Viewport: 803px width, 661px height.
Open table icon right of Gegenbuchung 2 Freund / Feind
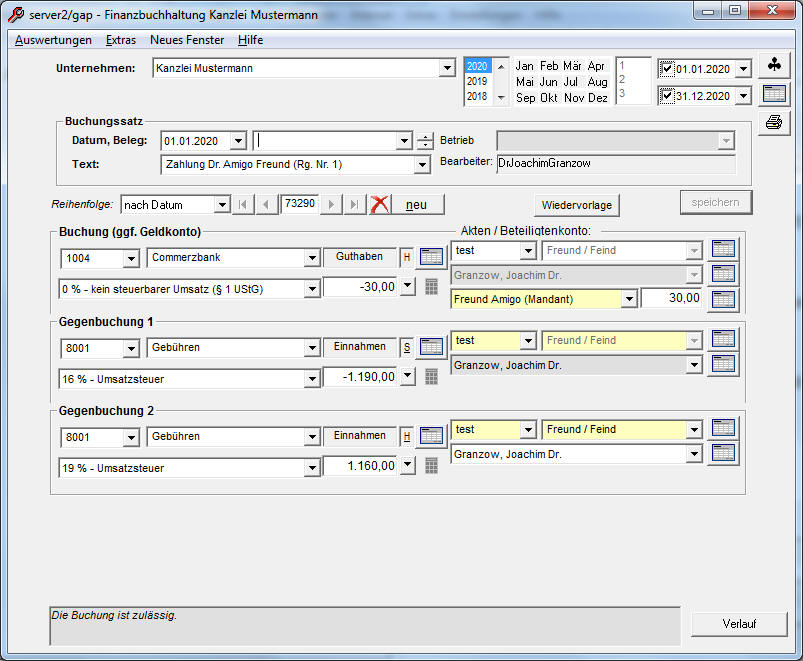tap(723, 428)
